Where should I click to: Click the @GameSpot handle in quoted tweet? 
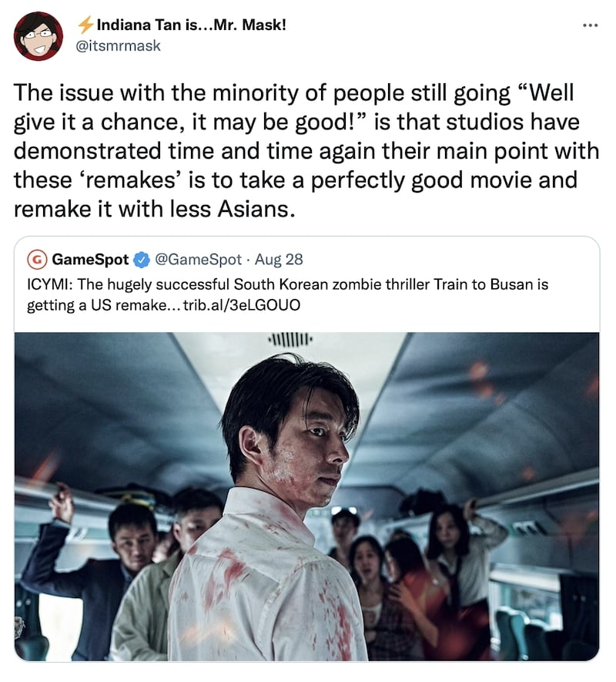[x=198, y=260]
